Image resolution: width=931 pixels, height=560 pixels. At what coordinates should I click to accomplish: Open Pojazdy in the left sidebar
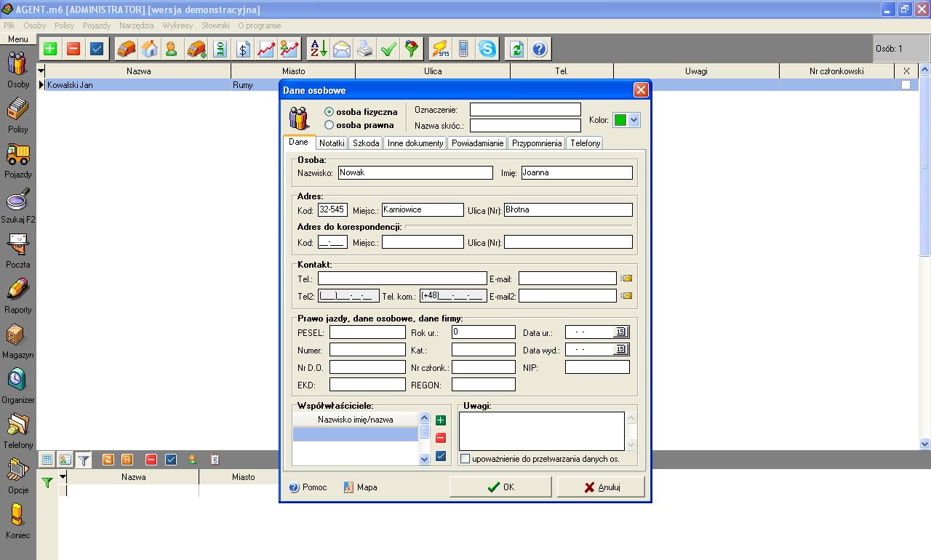18,160
